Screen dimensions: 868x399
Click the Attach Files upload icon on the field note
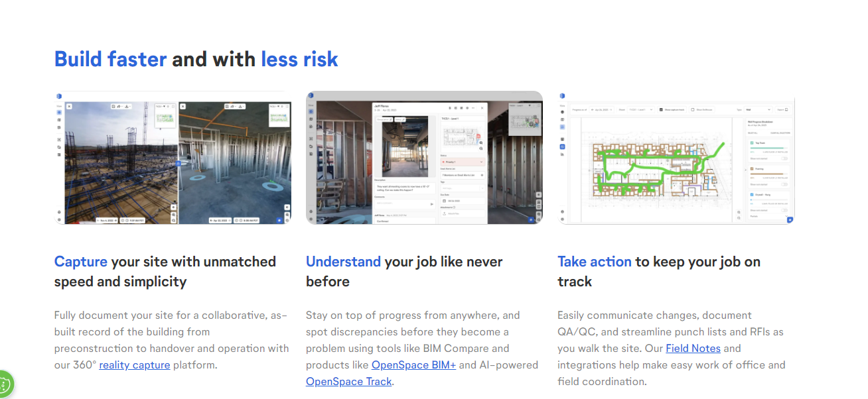point(444,213)
